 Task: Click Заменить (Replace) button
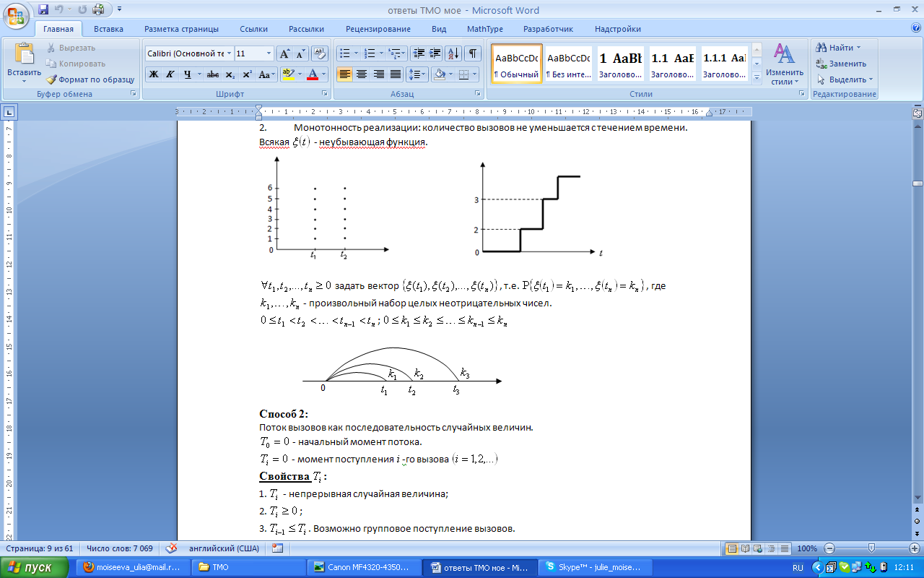(x=841, y=64)
